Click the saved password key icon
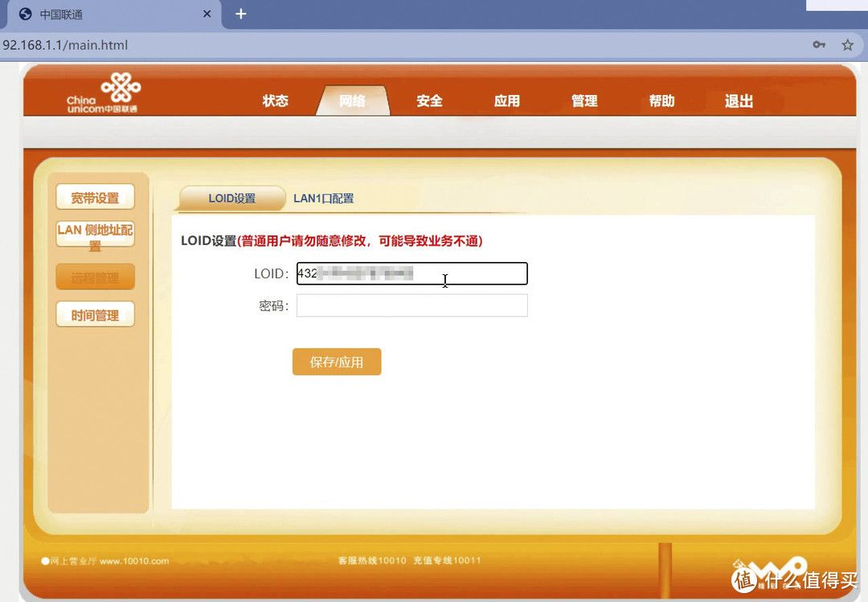Screen dimensions: 868x602 pyautogui.click(x=819, y=45)
